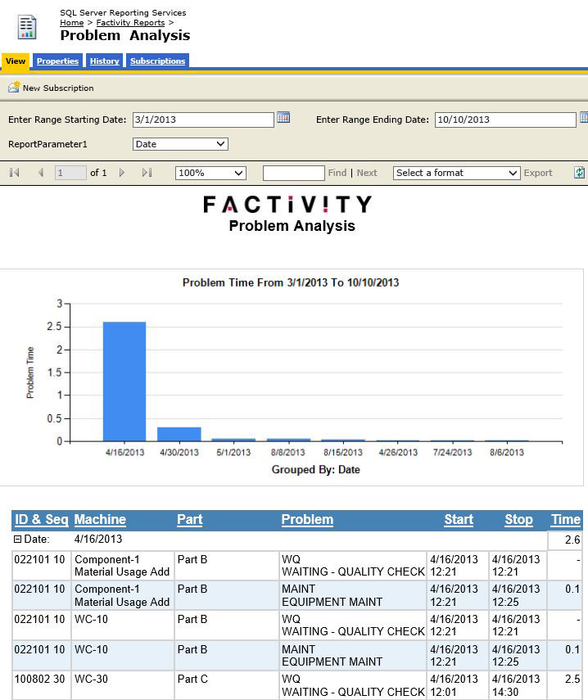Go to previous page of report
The image size is (588, 700).
coord(41,173)
